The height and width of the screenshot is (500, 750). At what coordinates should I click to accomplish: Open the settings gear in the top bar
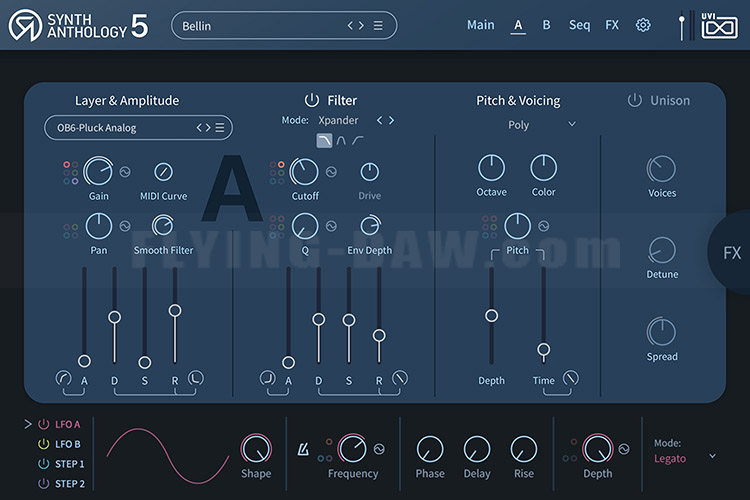tap(643, 25)
